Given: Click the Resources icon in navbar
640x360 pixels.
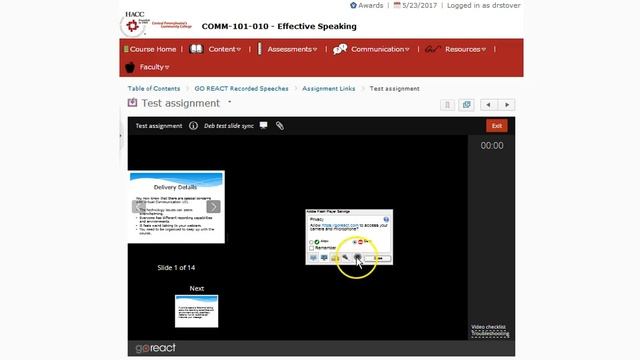Looking at the screenshot, I should (x=432, y=49).
